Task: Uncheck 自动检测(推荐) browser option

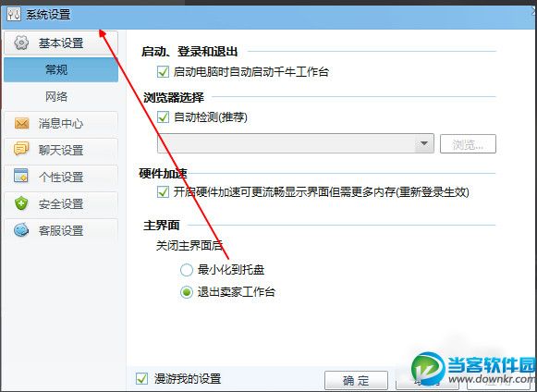Action: (163, 117)
